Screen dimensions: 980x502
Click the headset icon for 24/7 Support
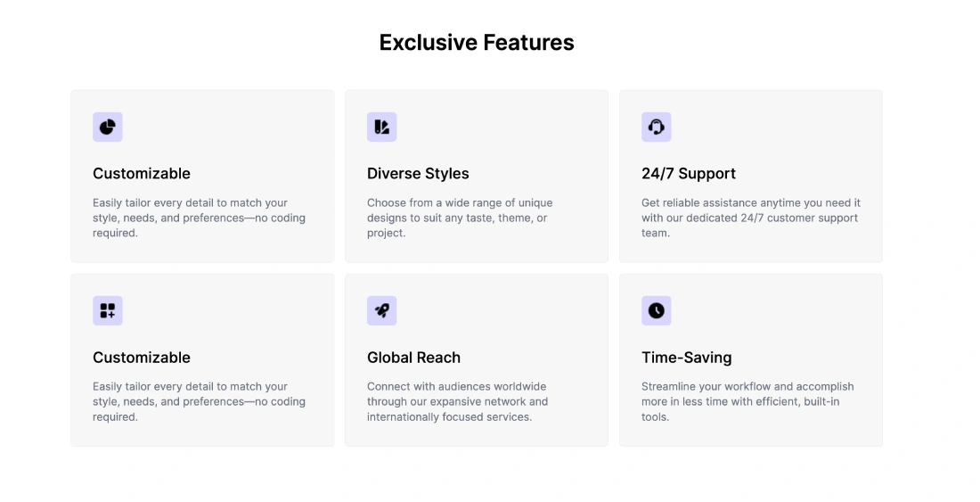(657, 127)
